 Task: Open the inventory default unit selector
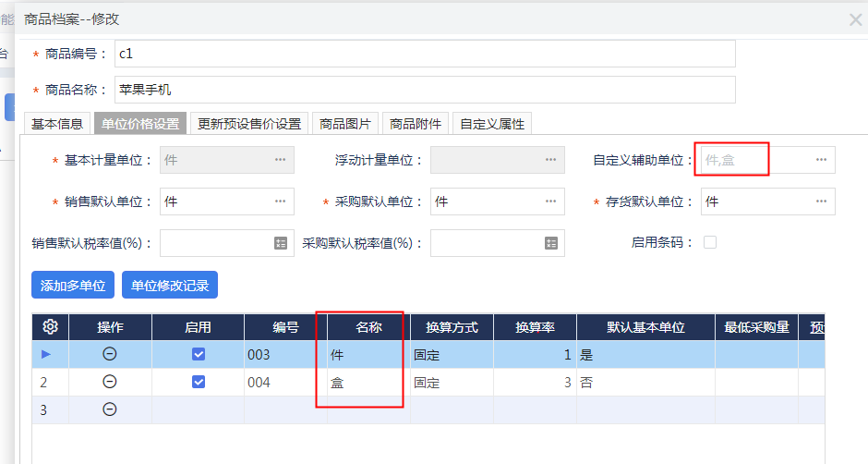point(821,201)
